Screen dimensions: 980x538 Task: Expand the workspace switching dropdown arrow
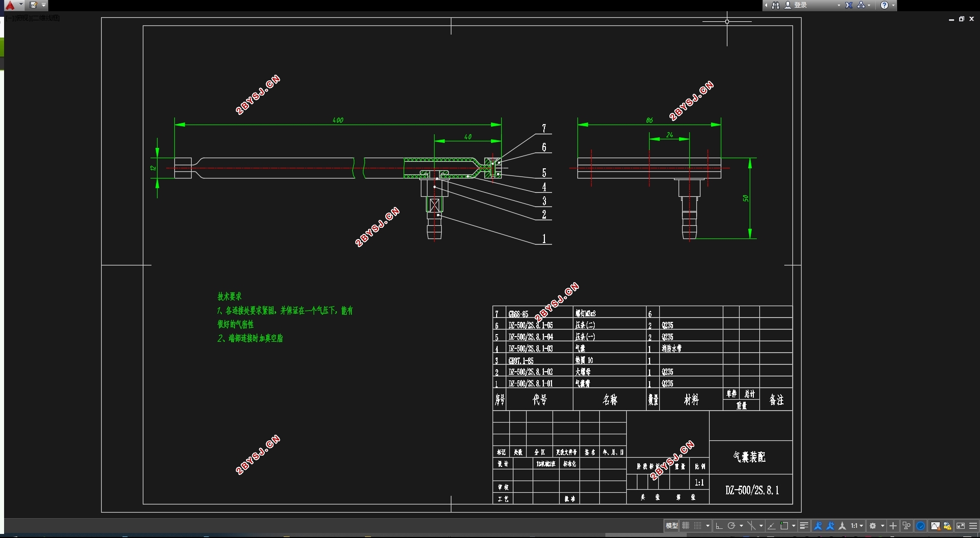(882, 525)
